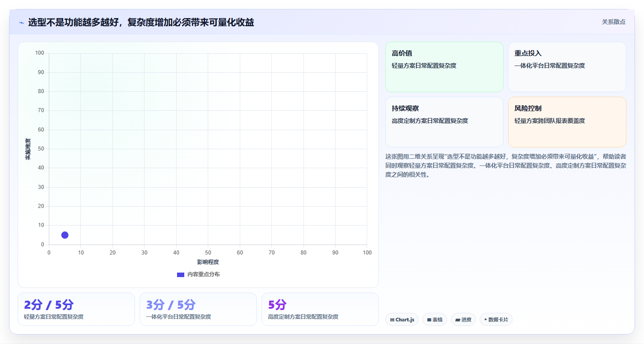Click 轻量方案跨团队报表覆盖度 text
The width and height of the screenshot is (644, 344).
pyautogui.click(x=550, y=121)
